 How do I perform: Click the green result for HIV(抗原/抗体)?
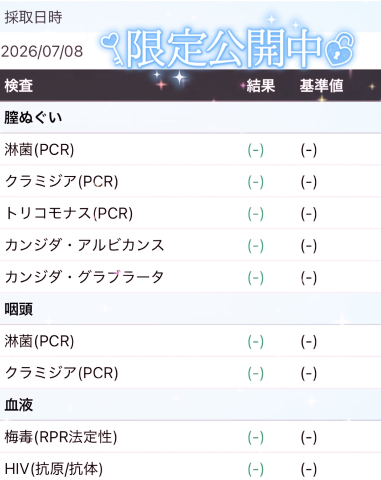(256, 469)
